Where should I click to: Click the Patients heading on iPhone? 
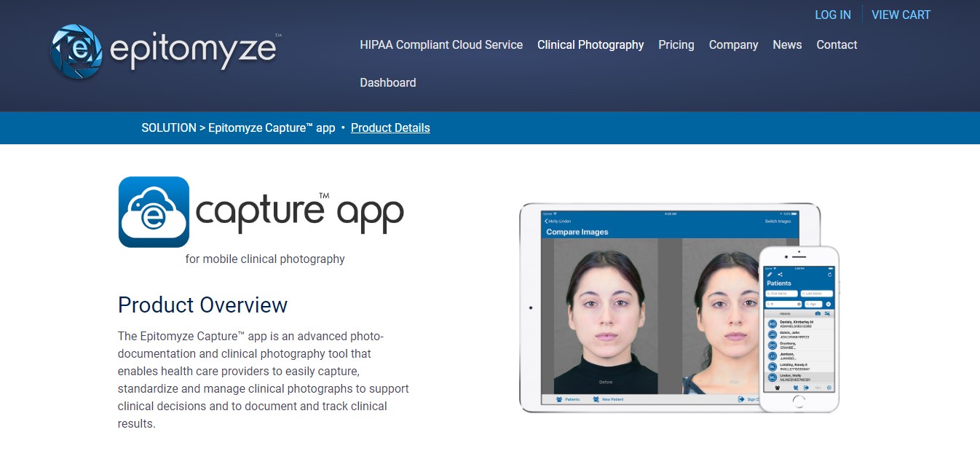point(779,283)
